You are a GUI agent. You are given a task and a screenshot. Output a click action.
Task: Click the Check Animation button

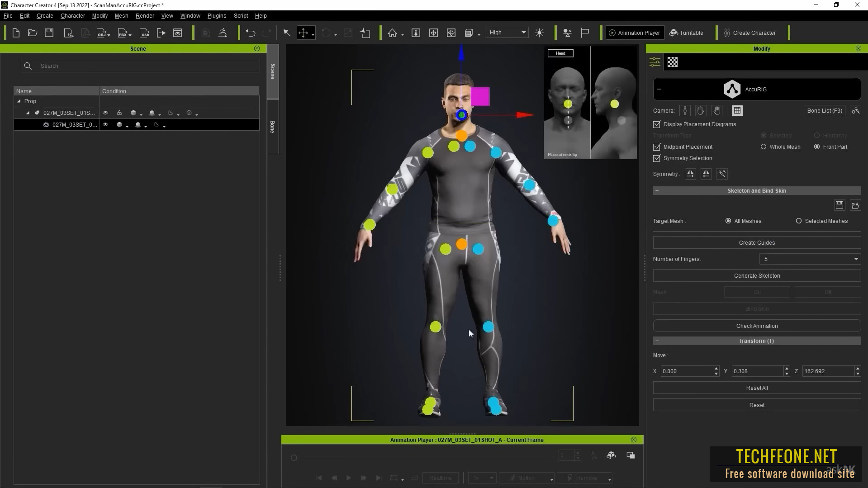point(757,326)
